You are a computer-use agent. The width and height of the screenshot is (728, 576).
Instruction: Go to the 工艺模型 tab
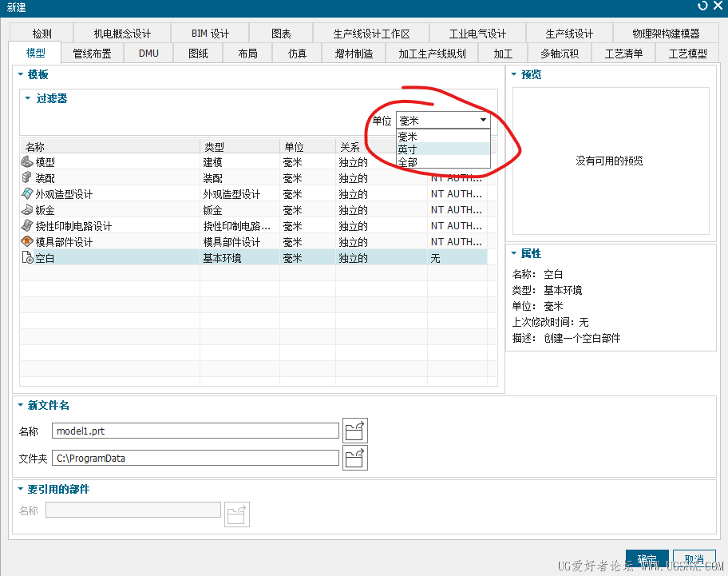687,54
